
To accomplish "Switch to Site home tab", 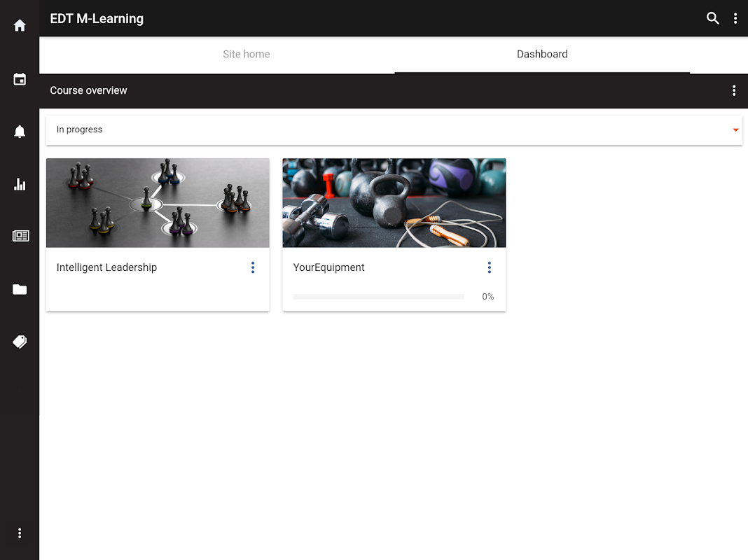I will [246, 55].
